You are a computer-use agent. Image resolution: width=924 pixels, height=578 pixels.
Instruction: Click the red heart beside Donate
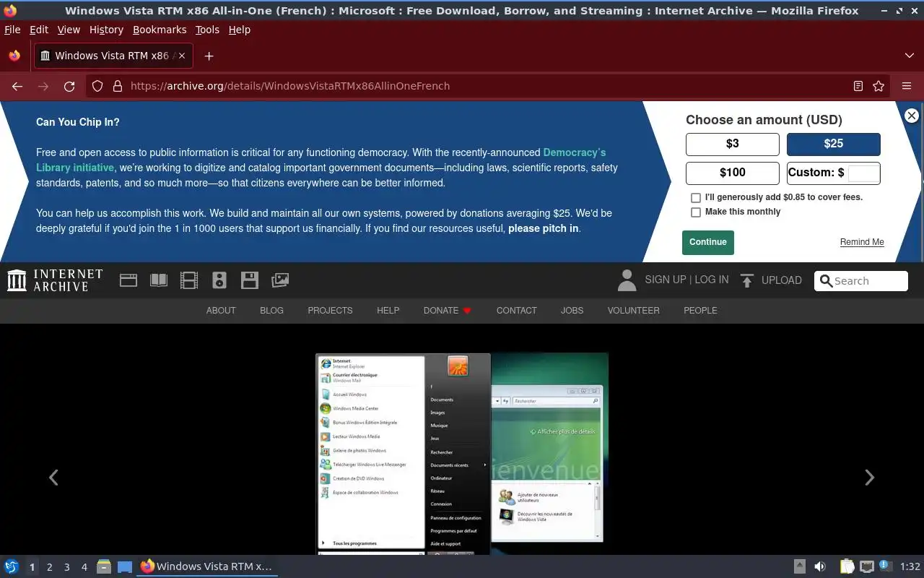point(467,311)
